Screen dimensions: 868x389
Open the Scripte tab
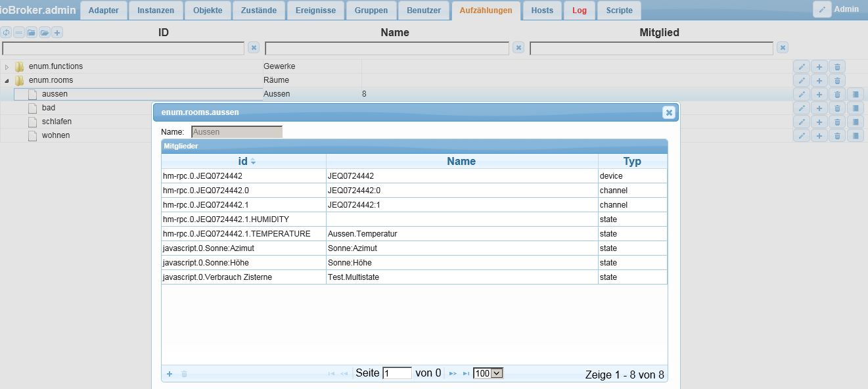coord(620,10)
